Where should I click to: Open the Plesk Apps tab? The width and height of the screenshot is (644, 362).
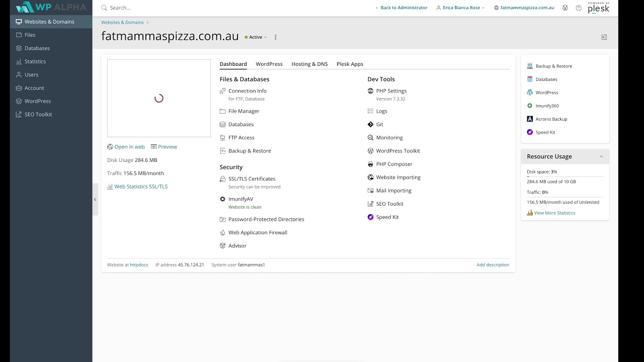point(350,64)
